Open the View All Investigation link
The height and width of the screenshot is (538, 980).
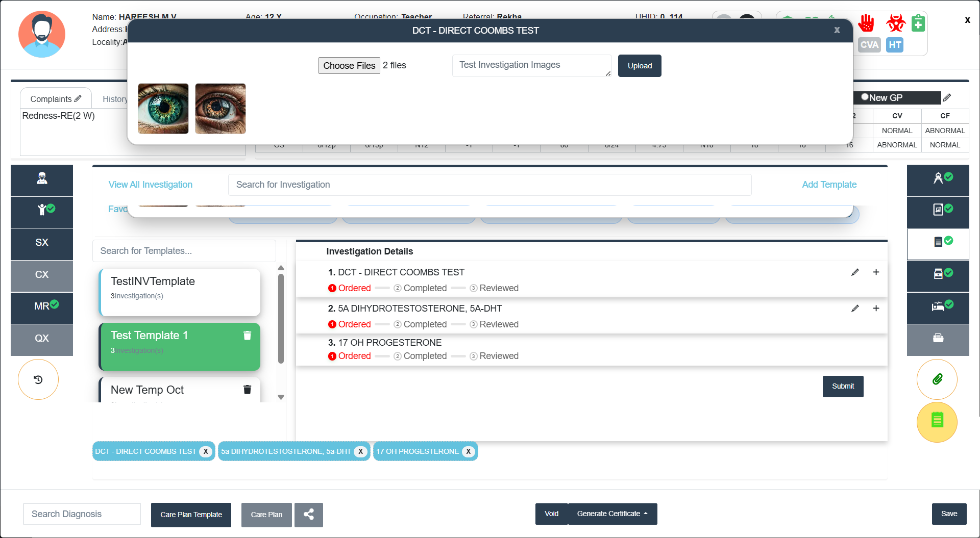coord(150,185)
